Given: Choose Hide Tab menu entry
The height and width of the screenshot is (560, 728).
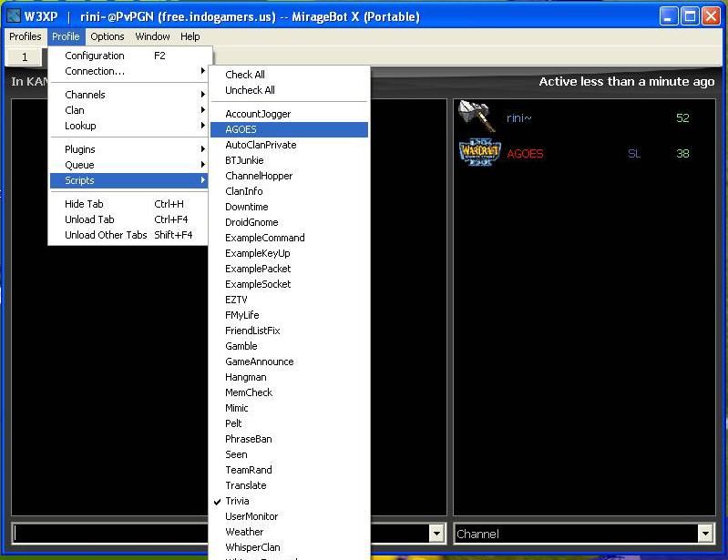Looking at the screenshot, I should tap(129, 204).
